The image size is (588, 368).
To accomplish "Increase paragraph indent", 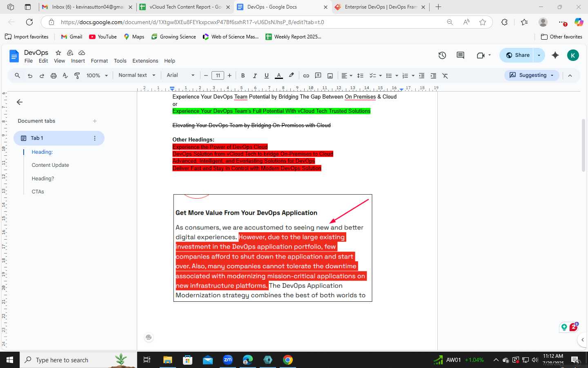I will [x=433, y=76].
